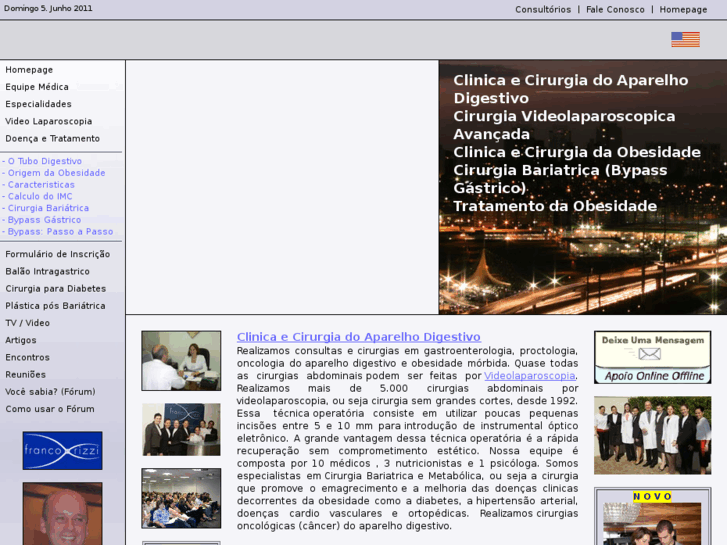Open Balão Intragastrico in the sidebar
The height and width of the screenshot is (545, 727).
tap(48, 271)
